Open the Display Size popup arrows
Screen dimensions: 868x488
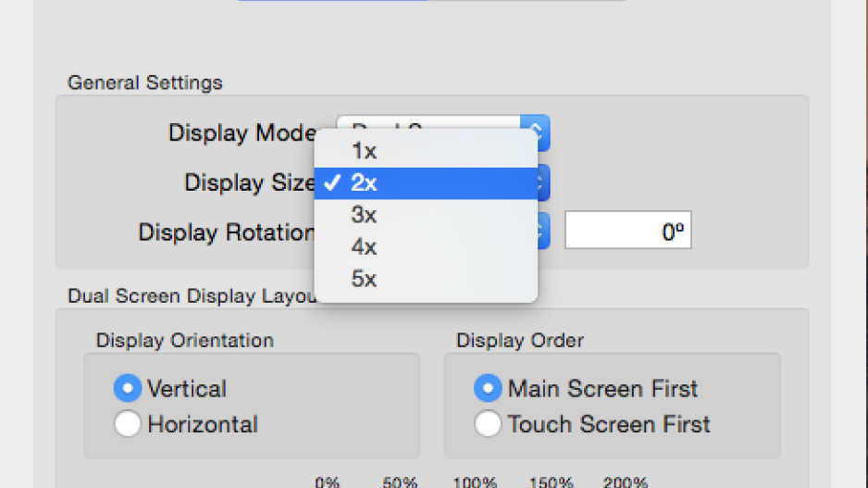(x=543, y=182)
